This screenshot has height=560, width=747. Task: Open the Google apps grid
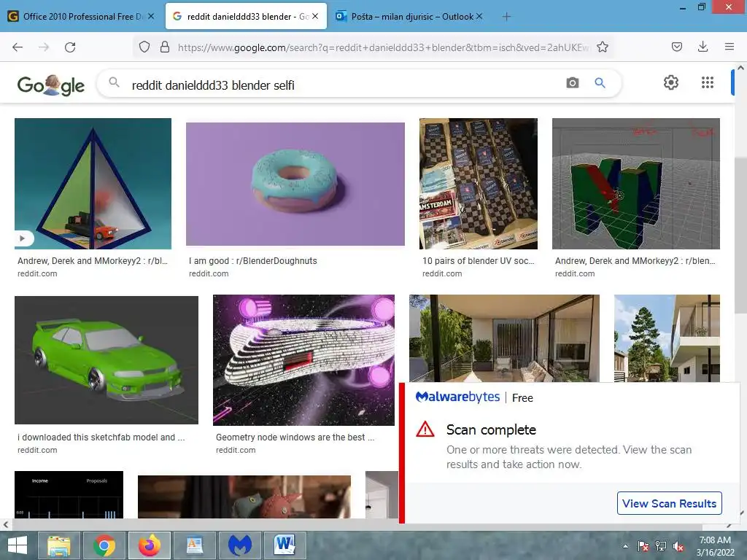[x=708, y=82]
